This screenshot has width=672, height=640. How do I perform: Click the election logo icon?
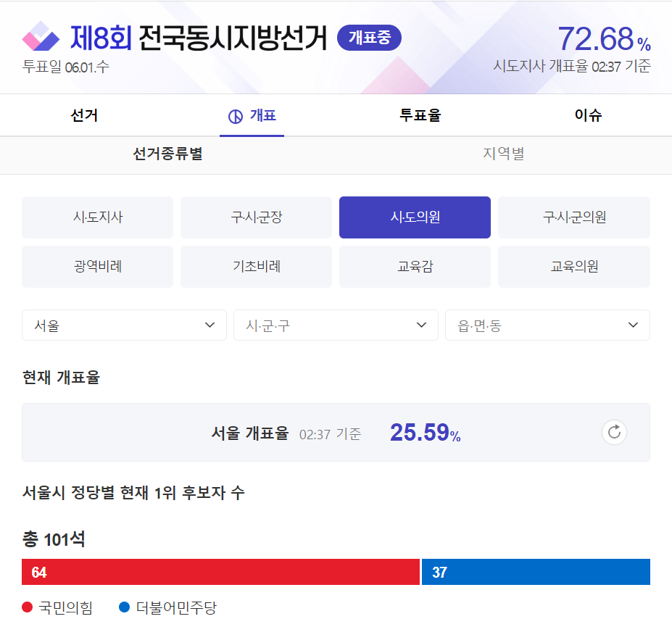[41, 36]
